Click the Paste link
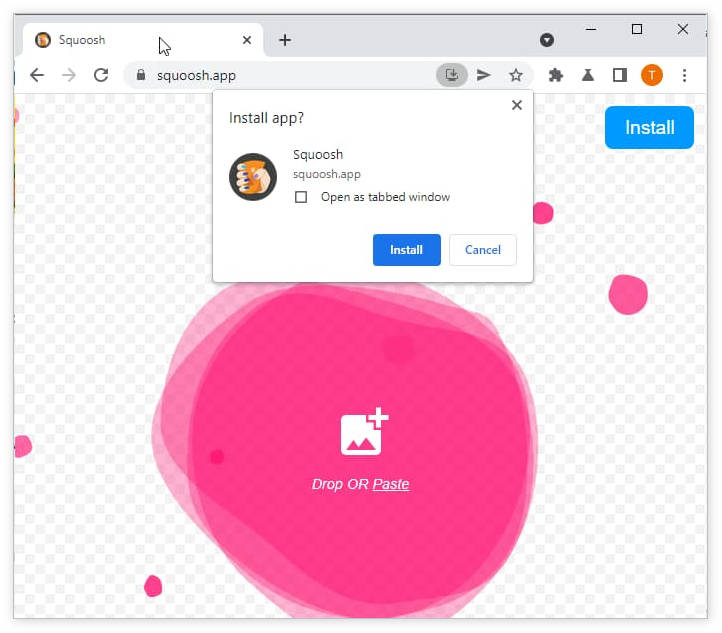The image size is (722, 633). click(391, 484)
